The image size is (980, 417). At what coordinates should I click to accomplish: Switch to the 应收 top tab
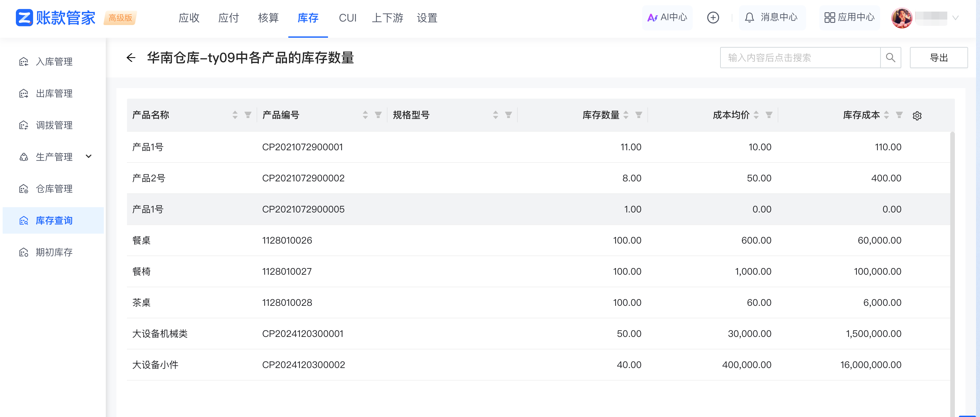coord(189,18)
